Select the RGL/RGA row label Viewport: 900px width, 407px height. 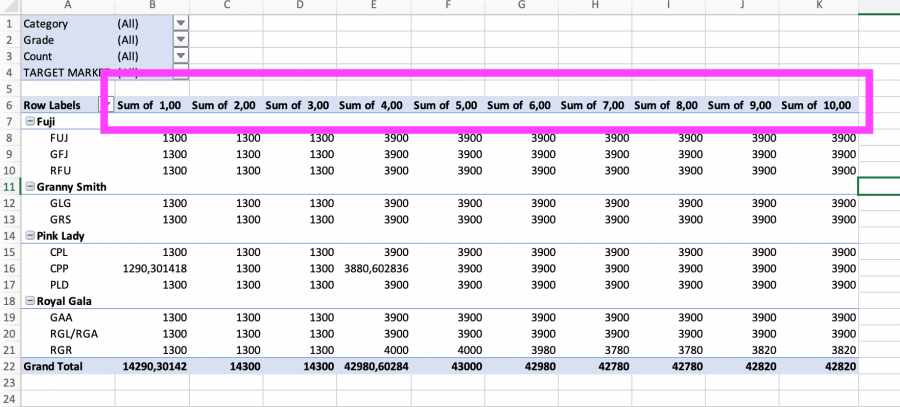(x=74, y=333)
